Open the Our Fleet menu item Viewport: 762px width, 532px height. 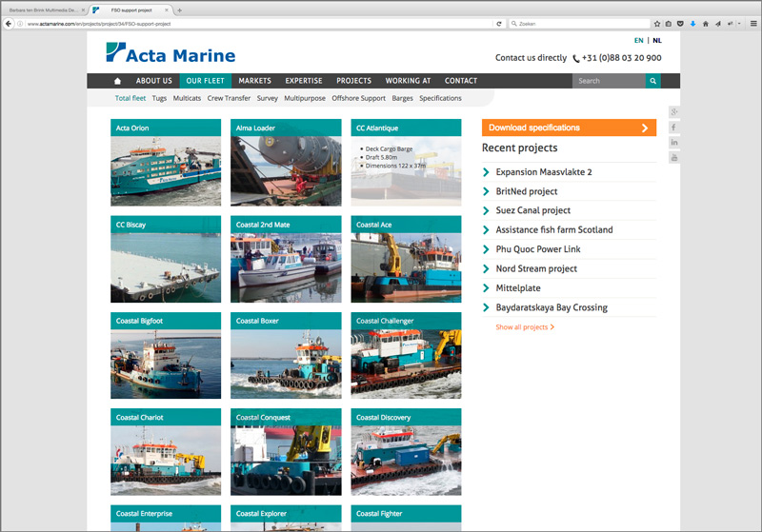[205, 81]
